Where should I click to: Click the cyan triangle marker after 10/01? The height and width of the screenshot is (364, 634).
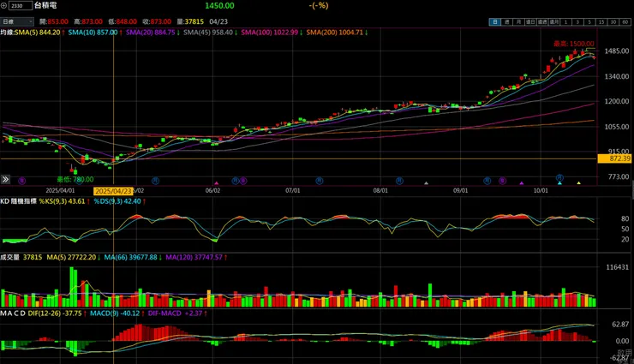(559, 183)
